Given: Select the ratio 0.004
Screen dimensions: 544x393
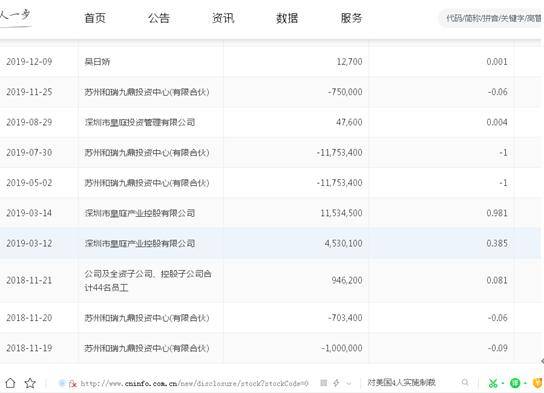Looking at the screenshot, I should point(497,122).
